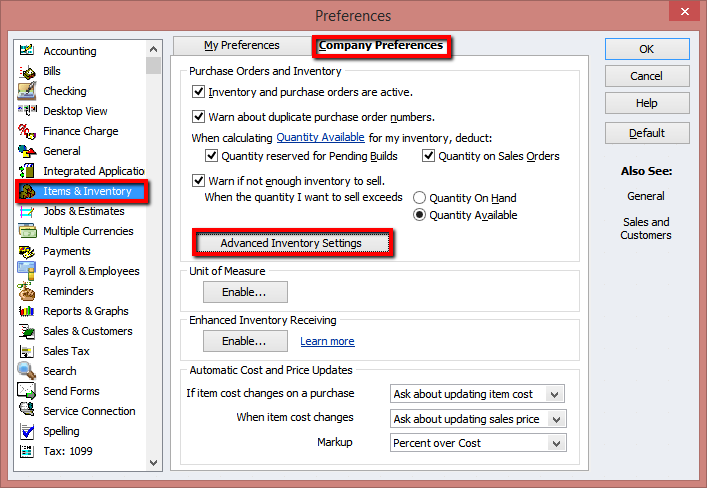The image size is (707, 488).
Task: Select the Search magnifier icon
Action: coord(27,371)
